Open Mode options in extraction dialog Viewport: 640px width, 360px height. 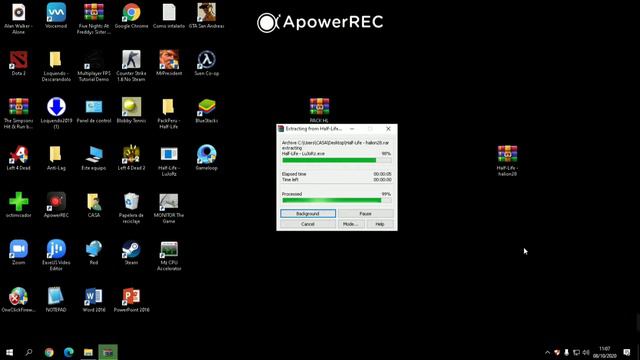[x=351, y=224]
